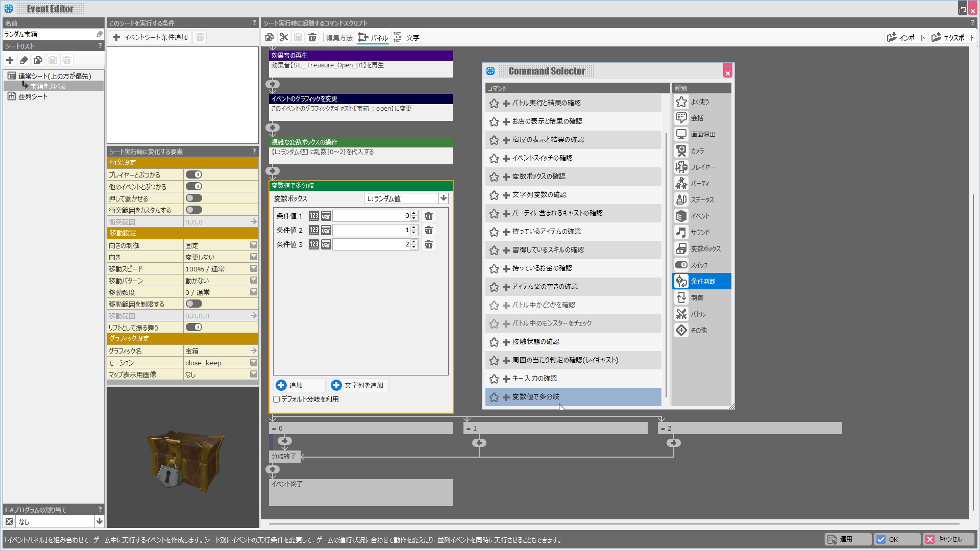Click the add-command plus under = 1 branch

(x=479, y=443)
